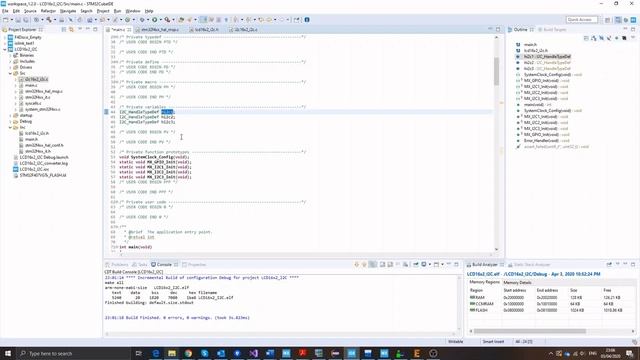Screen dimensions: 640x360
Task: Switch to the Build Targets tab
Action: (x=551, y=29)
